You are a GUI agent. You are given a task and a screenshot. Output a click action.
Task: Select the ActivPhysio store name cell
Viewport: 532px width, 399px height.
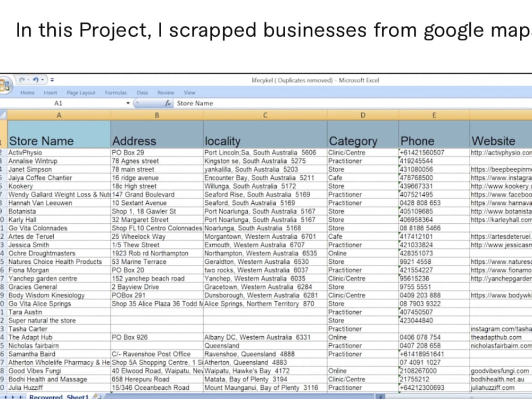pyautogui.click(x=59, y=152)
